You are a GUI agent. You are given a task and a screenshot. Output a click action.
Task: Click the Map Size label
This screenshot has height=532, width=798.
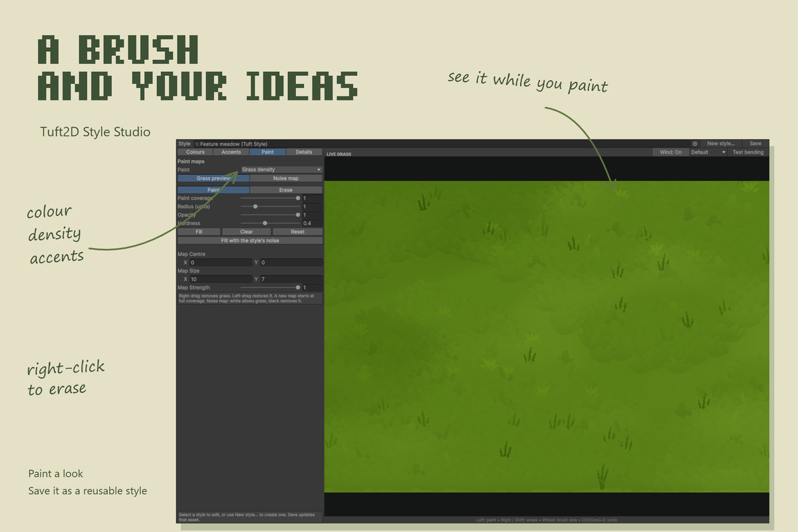(188, 271)
